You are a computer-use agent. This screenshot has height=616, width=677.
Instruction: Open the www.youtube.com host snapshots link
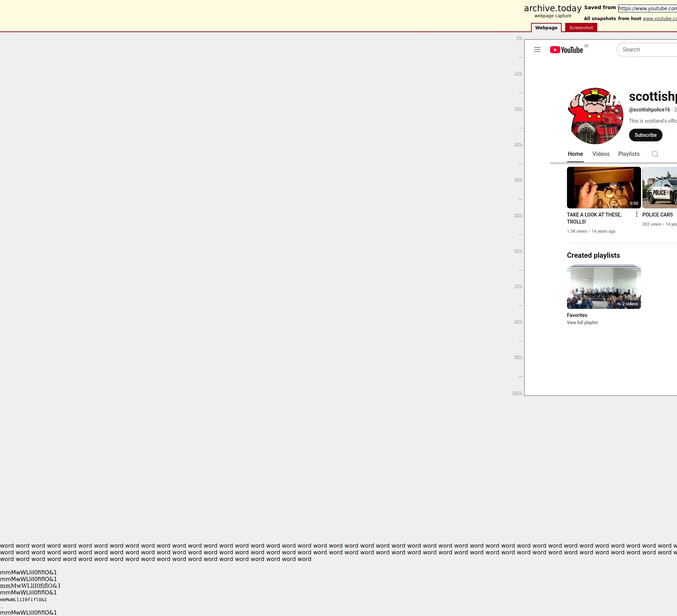pos(659,19)
